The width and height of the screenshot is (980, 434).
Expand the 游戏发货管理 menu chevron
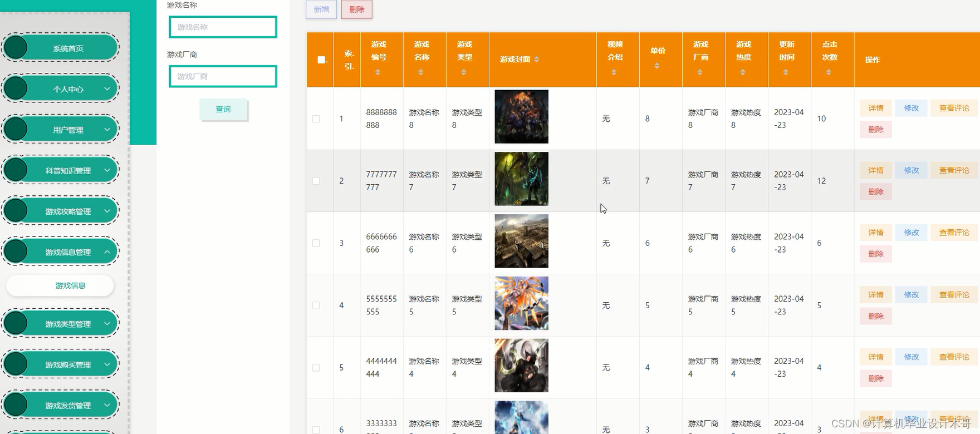click(x=107, y=405)
